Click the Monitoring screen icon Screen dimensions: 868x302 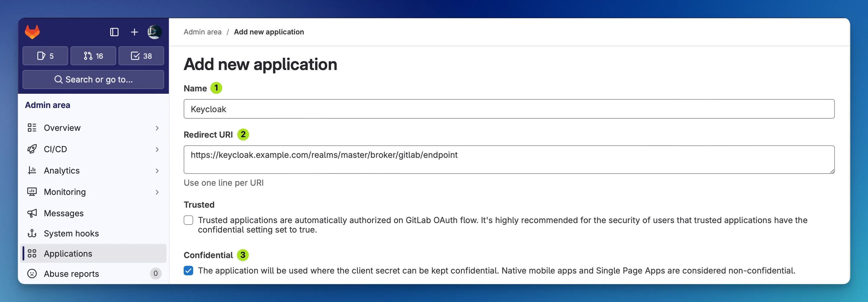[x=32, y=192]
